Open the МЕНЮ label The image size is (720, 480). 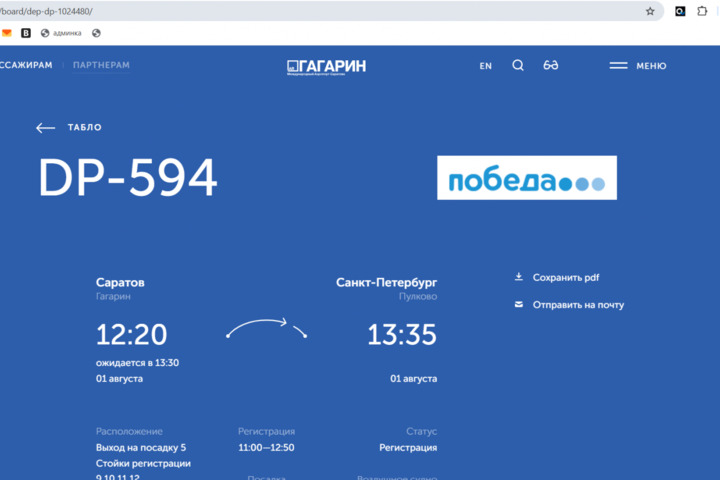[651, 66]
